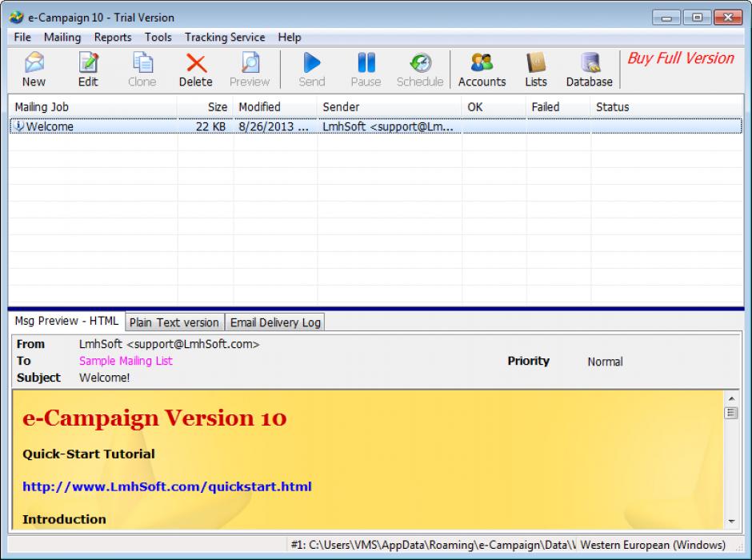Sort by the Size column header
Image resolution: width=752 pixels, height=560 pixels.
click(205, 107)
